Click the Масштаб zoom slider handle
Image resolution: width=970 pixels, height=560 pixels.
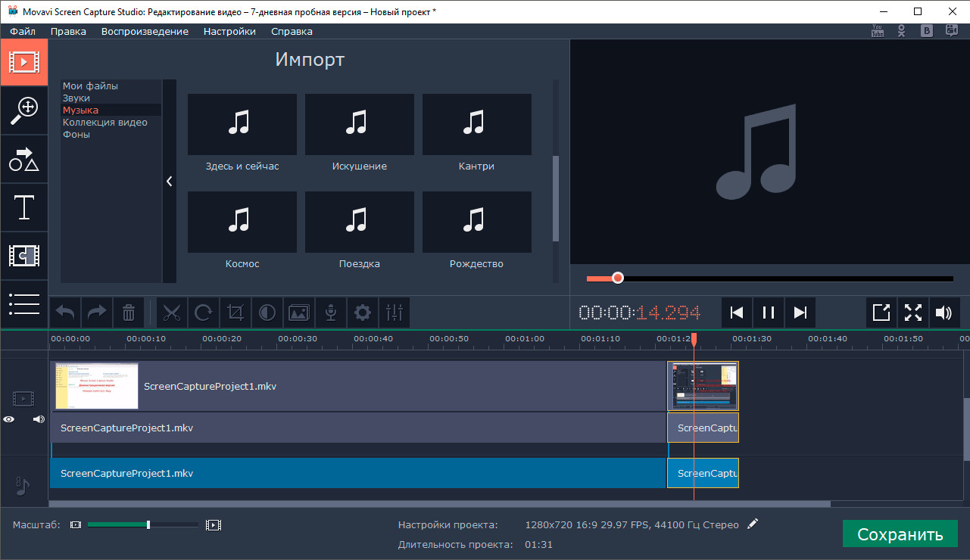pyautogui.click(x=148, y=524)
